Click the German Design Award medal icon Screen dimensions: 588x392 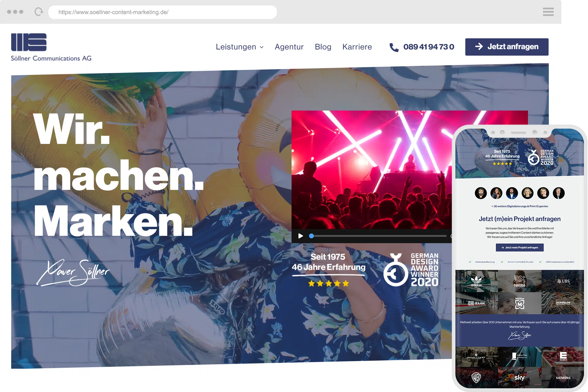pos(395,270)
